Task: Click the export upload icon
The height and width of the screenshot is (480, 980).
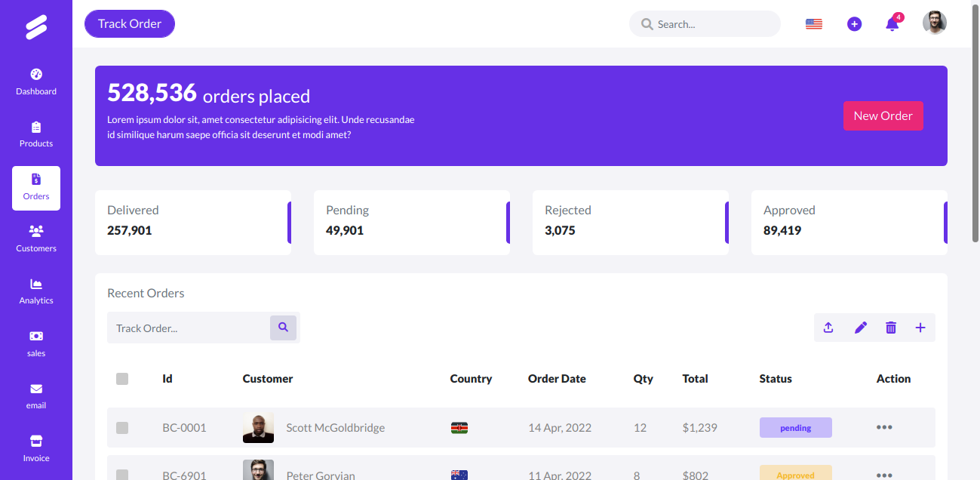Action: [x=828, y=328]
